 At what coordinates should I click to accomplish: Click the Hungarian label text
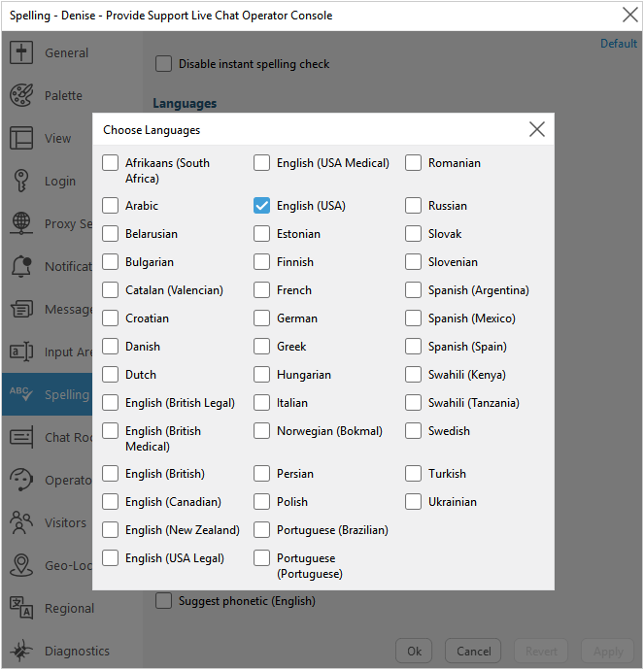point(304,375)
